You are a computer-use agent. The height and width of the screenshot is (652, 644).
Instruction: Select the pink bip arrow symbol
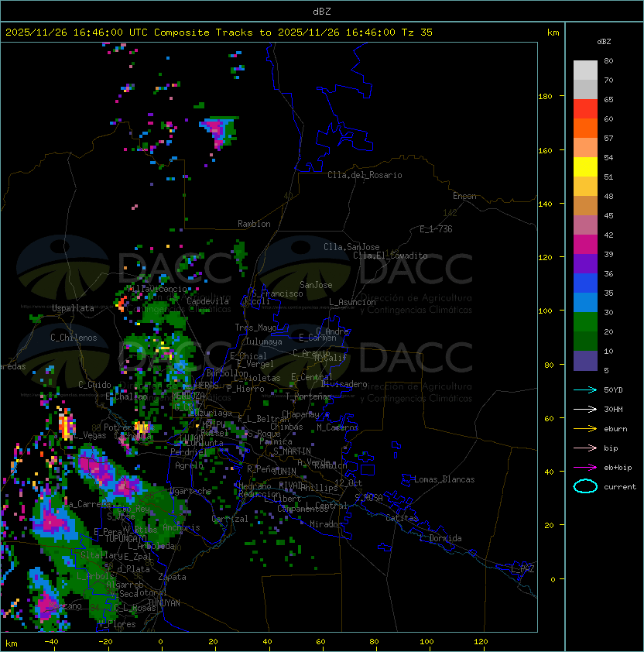point(585,448)
